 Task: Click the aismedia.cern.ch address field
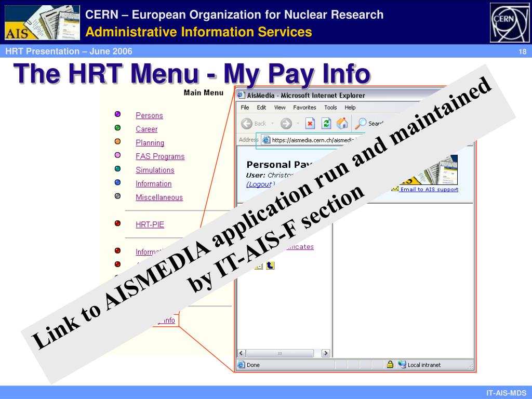pos(312,140)
